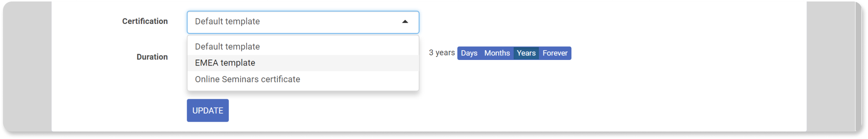Image resolution: width=868 pixels, height=139 pixels.
Task: Collapse the Certification dropdown using its caret arrow
Action: point(405,22)
